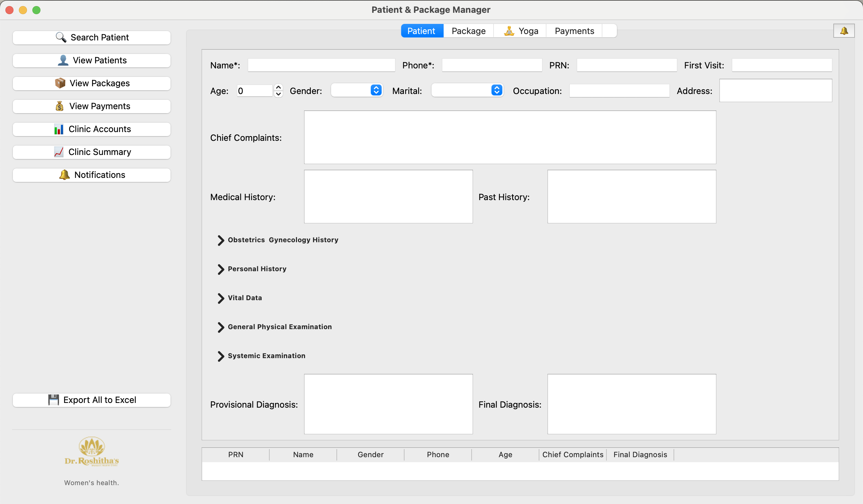Focus the Age number field
The width and height of the screenshot is (863, 504).
(x=255, y=91)
